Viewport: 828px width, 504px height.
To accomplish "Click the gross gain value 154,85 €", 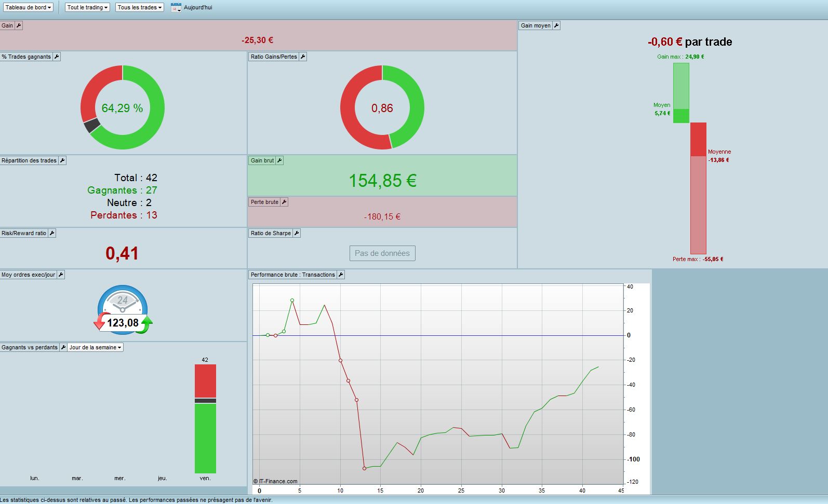I will click(x=382, y=181).
